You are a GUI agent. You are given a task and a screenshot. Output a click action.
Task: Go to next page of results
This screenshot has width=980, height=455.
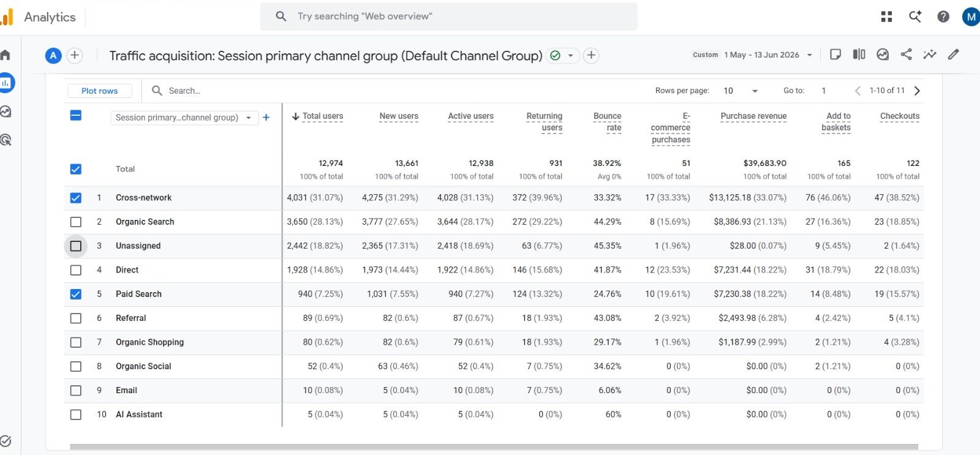click(917, 91)
